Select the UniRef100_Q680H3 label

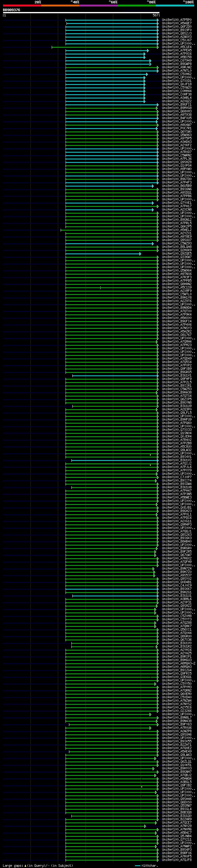click(x=176, y=111)
